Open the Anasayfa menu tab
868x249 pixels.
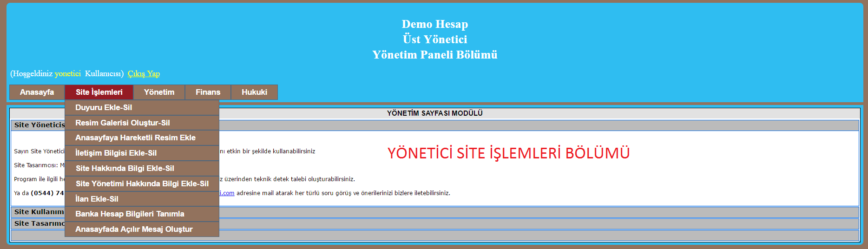point(37,92)
